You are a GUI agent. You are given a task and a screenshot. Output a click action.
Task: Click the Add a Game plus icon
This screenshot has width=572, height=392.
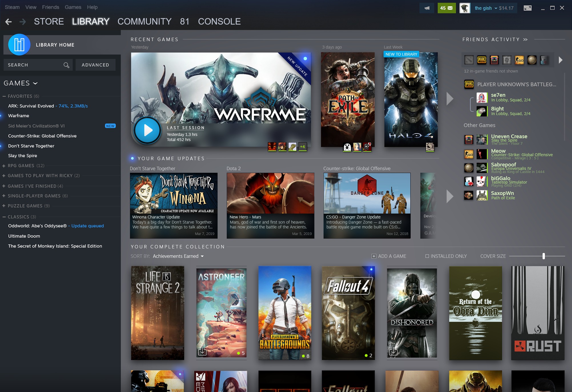coord(374,256)
